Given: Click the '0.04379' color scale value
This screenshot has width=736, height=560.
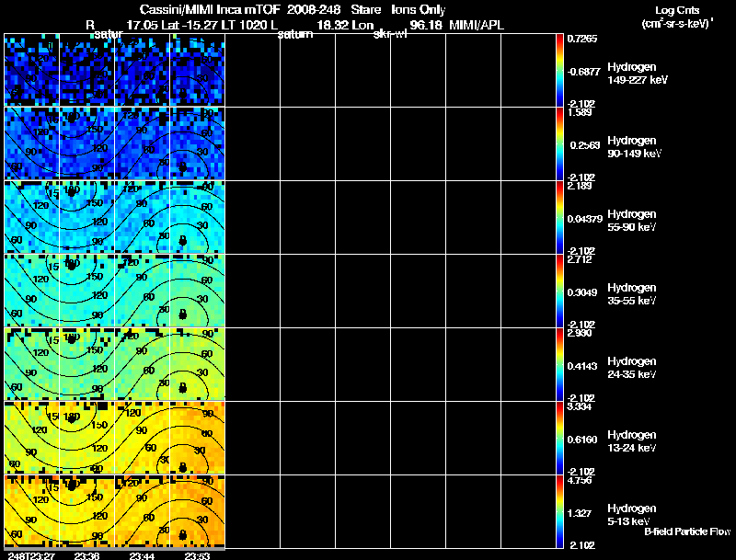Looking at the screenshot, I should click(585, 219).
